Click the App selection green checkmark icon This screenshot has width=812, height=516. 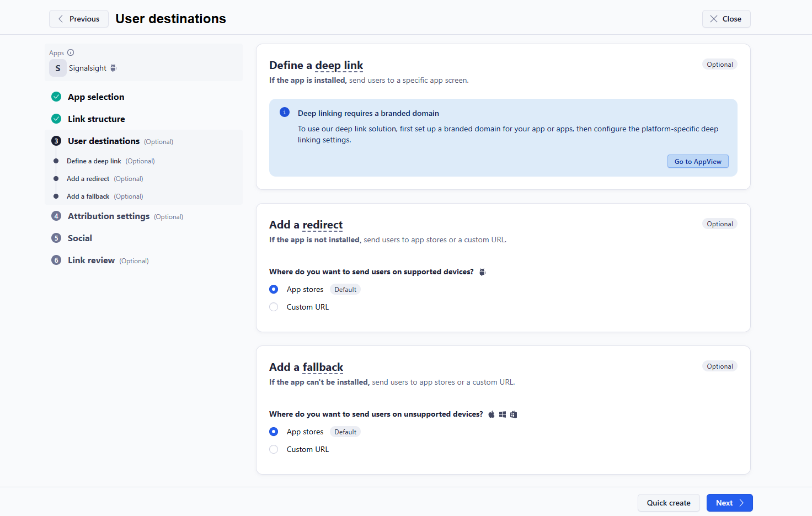point(56,97)
